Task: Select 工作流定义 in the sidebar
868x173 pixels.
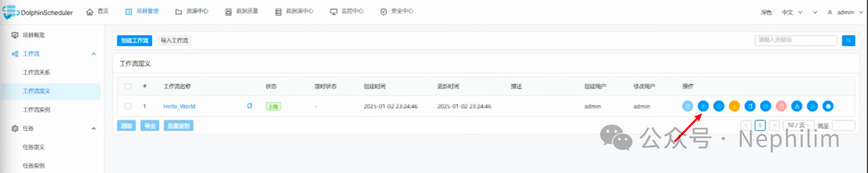Action: coord(51,91)
